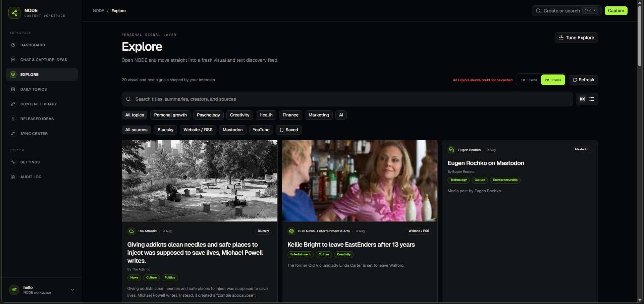Image resolution: width=644 pixels, height=304 pixels.
Task: Open Released Ideas in sidebar
Action: pyautogui.click(x=42, y=119)
